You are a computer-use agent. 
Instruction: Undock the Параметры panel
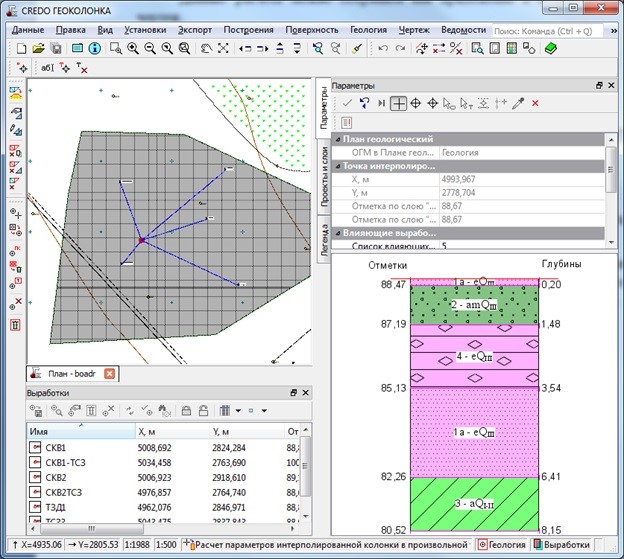[x=599, y=86]
